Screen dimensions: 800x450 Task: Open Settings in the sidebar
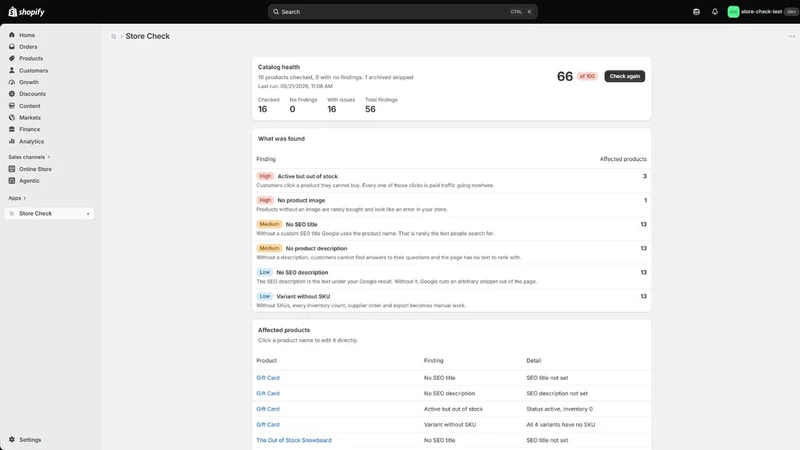30,440
